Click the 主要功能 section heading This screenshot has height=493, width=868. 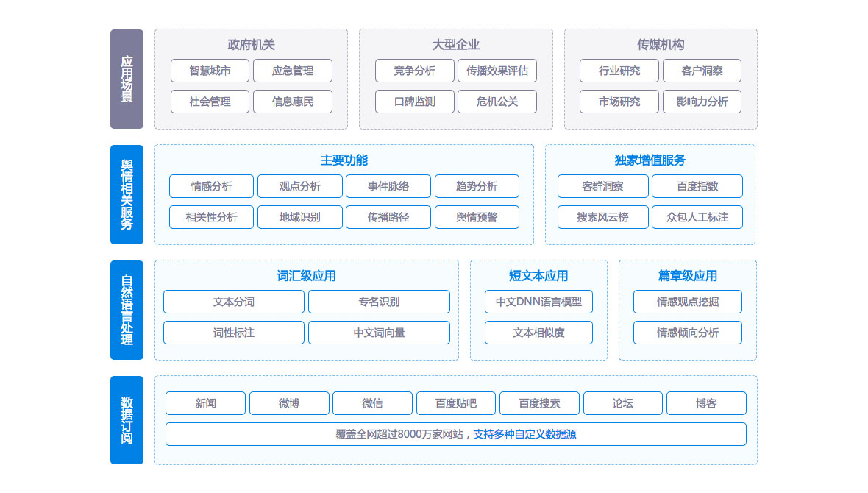tap(344, 160)
